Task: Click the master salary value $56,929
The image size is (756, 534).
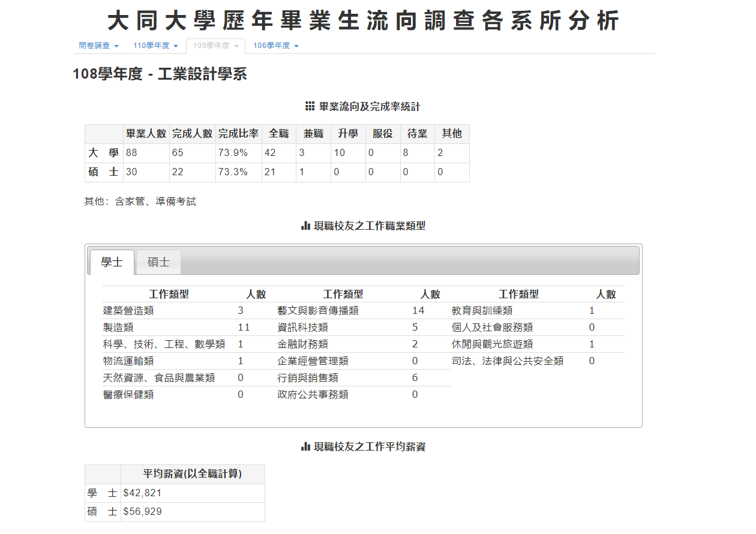Action: 193,512
